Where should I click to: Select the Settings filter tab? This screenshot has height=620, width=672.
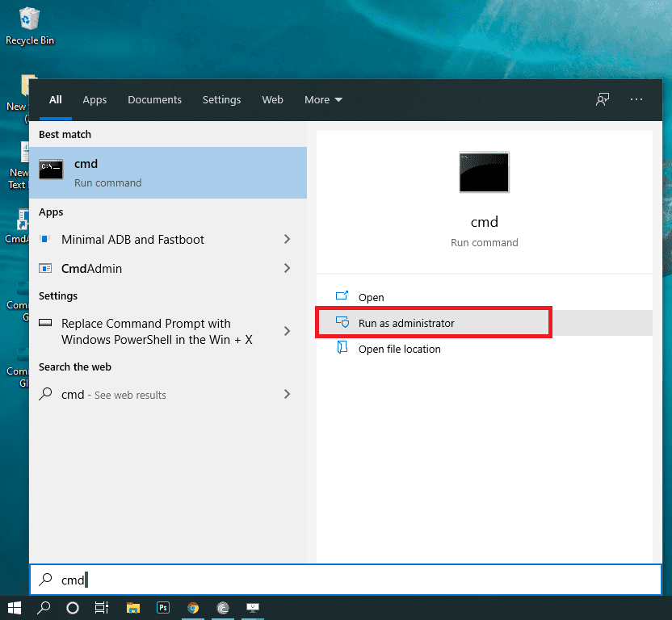(x=221, y=100)
